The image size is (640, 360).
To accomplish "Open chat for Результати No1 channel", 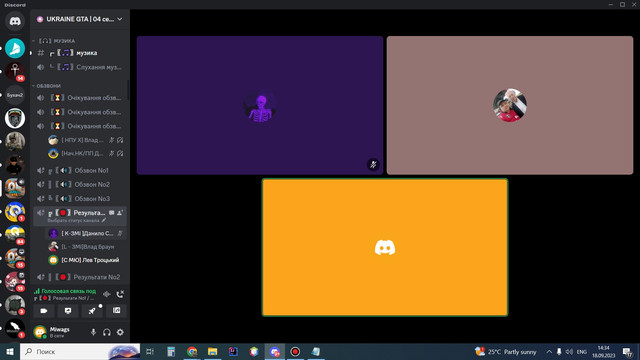I will [111, 213].
